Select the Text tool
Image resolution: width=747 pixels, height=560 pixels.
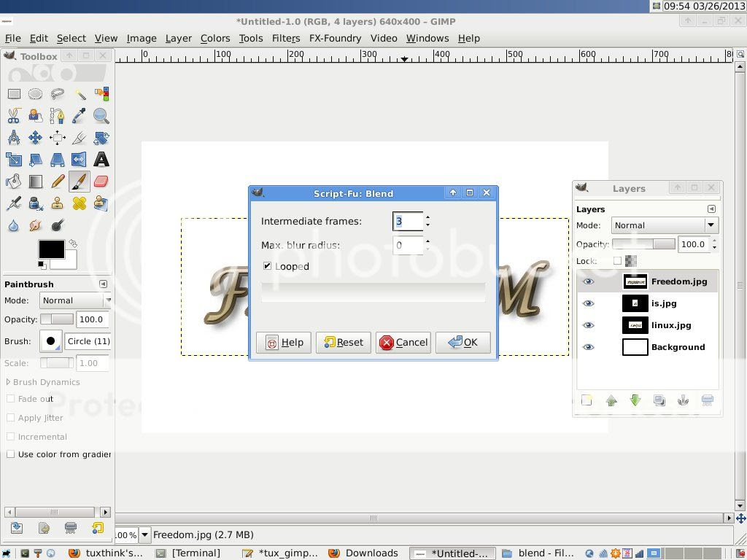101,160
